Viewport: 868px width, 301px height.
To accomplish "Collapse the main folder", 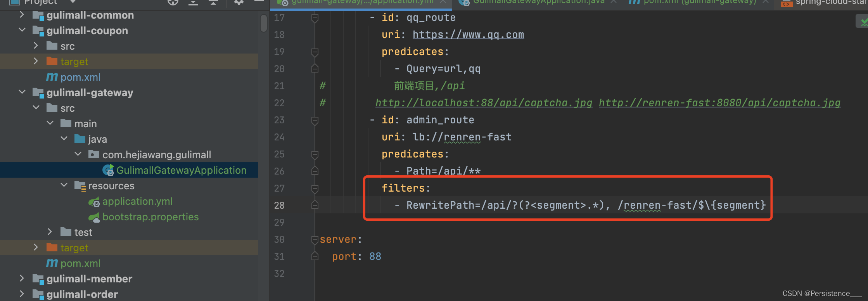I will click(x=50, y=123).
